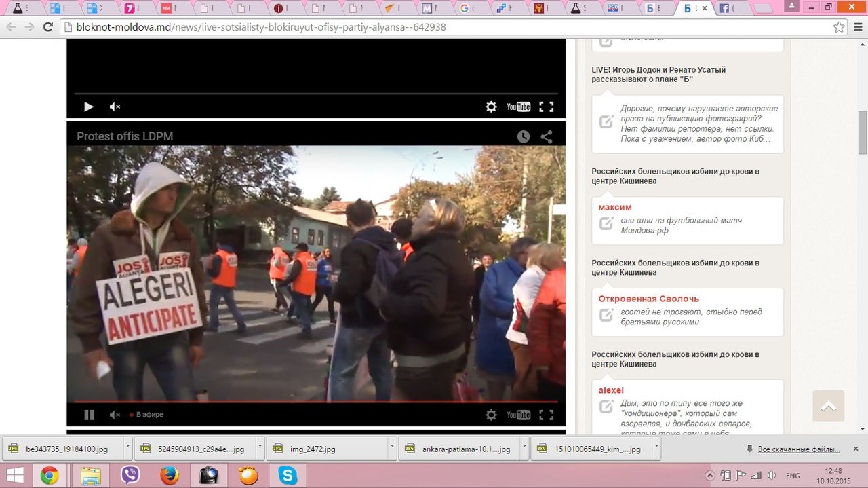Unmute the live protest video
Viewport: 868px width, 488px height.
[x=115, y=415]
